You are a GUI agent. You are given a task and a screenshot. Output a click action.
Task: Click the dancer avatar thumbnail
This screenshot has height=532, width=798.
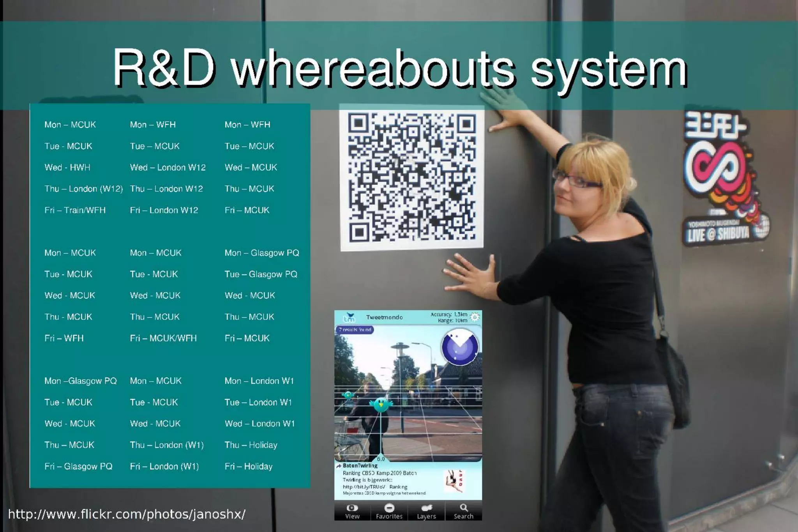click(x=454, y=481)
